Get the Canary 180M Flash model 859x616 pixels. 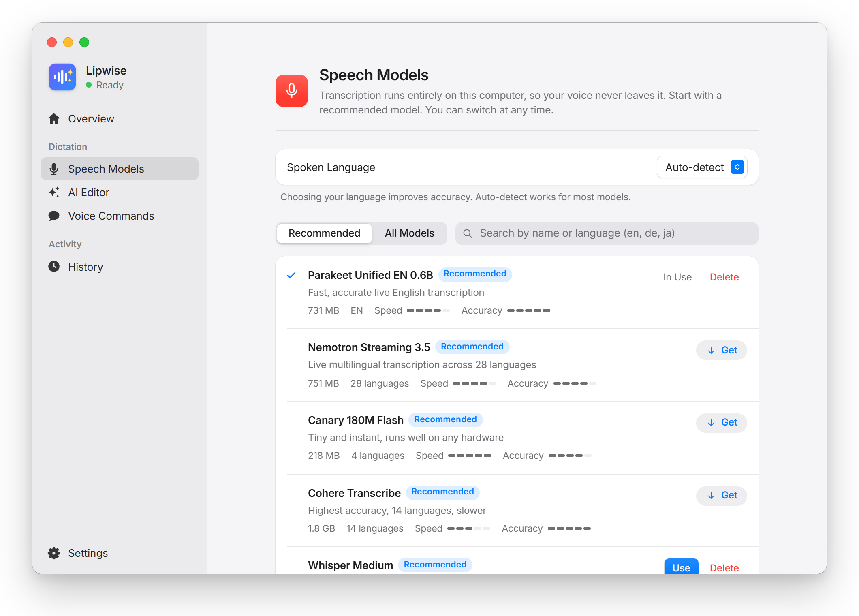721,423
